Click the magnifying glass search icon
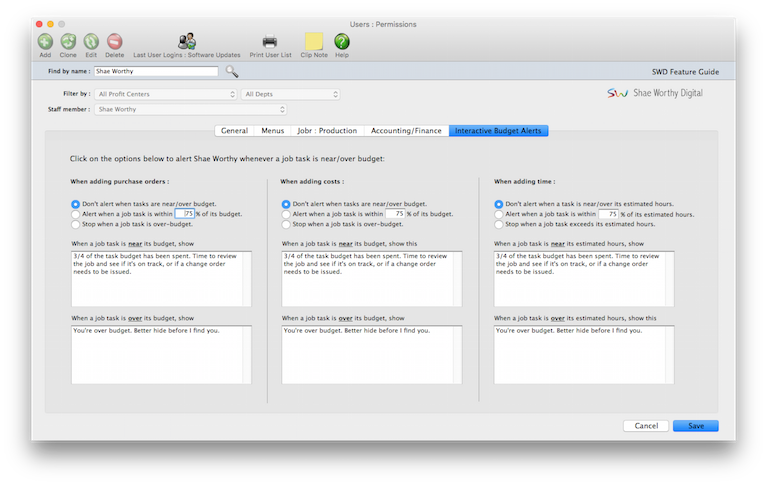This screenshot has width=767, height=485. click(232, 71)
